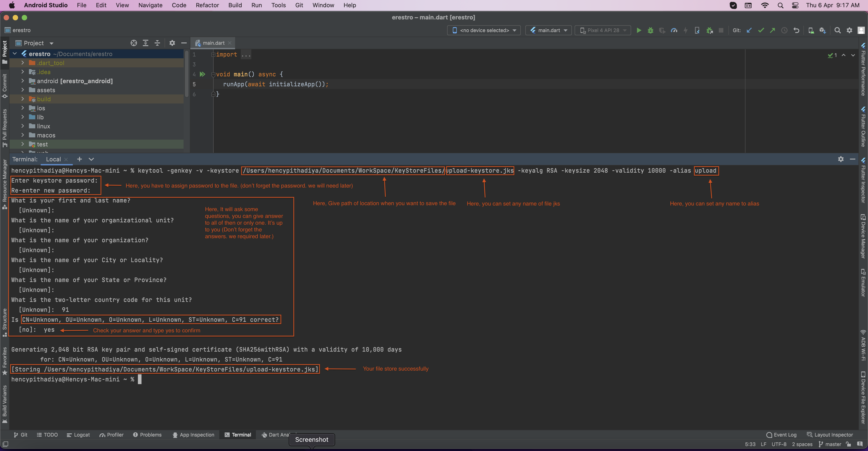Click Collapse All in Project panel

coord(157,43)
